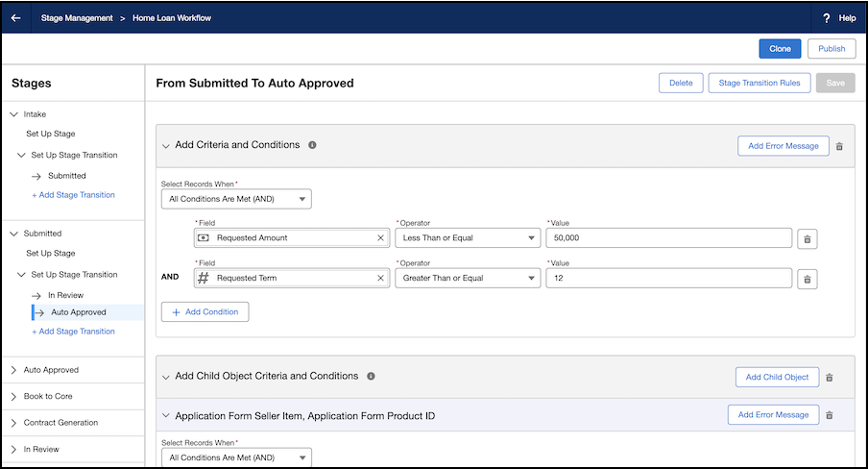The width and height of the screenshot is (868, 469).
Task: Clear the Requested Amount field selection
Action: pyautogui.click(x=379, y=237)
